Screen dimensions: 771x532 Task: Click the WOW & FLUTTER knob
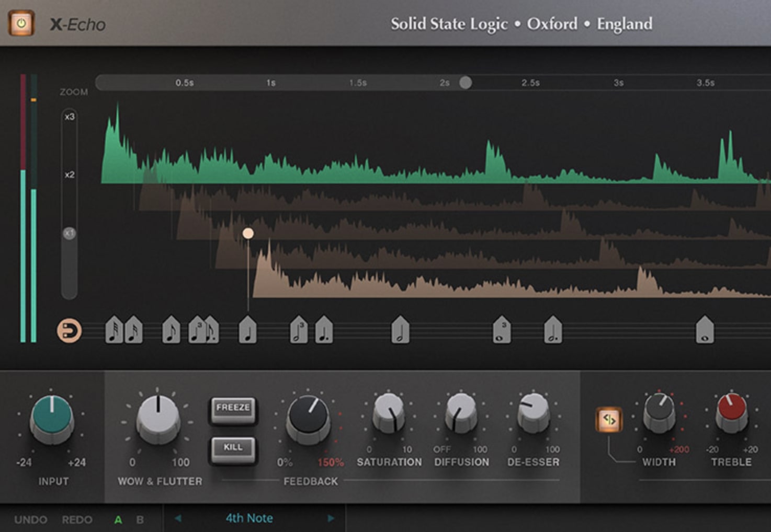click(x=158, y=419)
